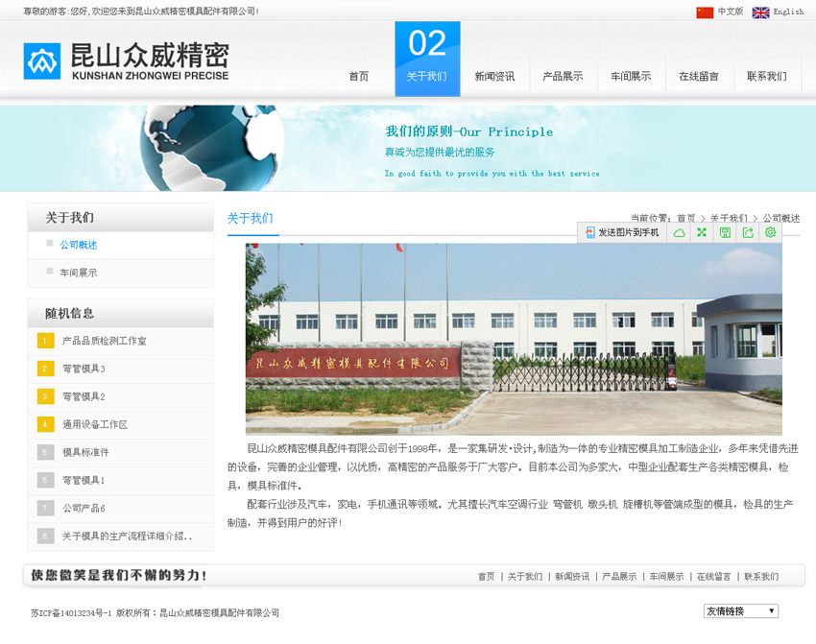
Task: Switch language via the UK flag icon
Action: tap(760, 12)
